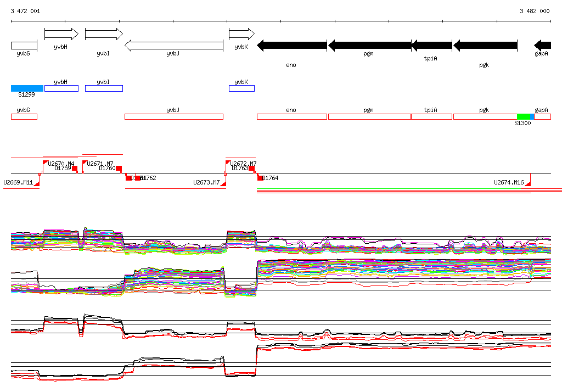Click the black tpiA gene arrow
This screenshot has width=562, height=392.
click(x=431, y=46)
